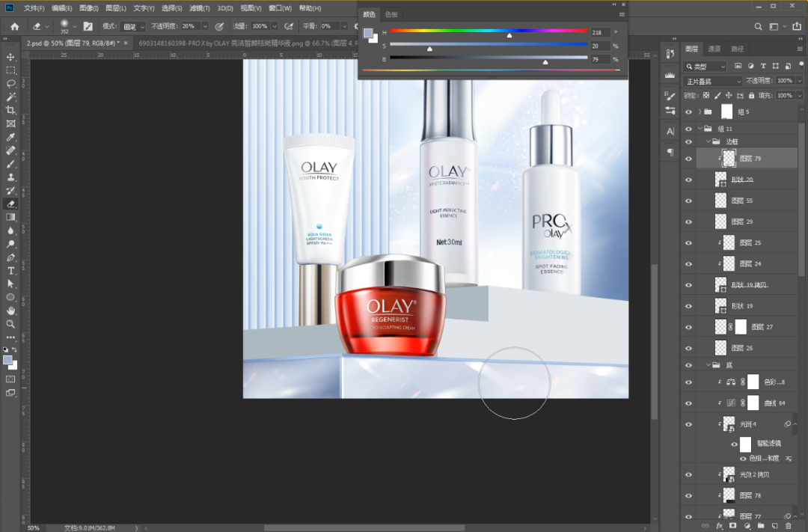Image resolution: width=808 pixels, height=532 pixels.
Task: Close the 2.psd document tab
Action: (126, 43)
